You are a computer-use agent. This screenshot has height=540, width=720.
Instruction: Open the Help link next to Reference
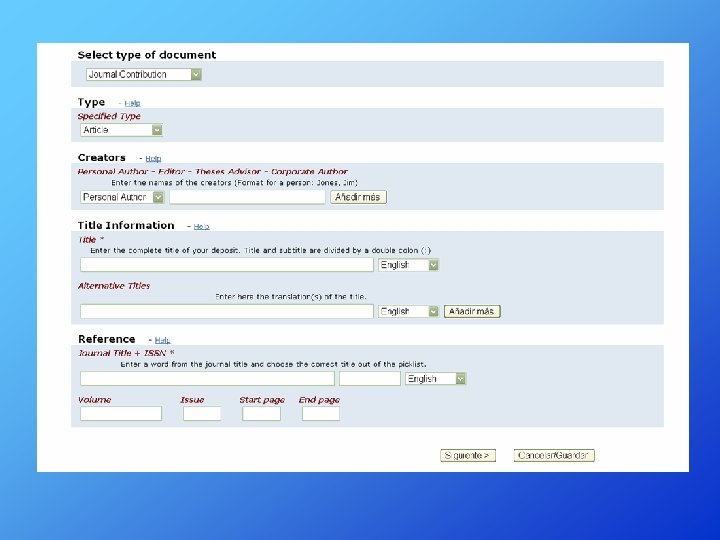[x=163, y=340]
